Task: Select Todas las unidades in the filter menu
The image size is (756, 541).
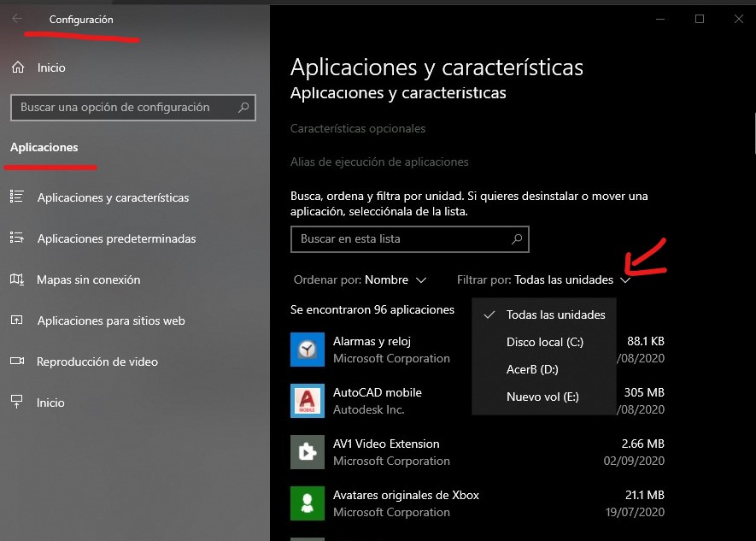Action: tap(544, 315)
